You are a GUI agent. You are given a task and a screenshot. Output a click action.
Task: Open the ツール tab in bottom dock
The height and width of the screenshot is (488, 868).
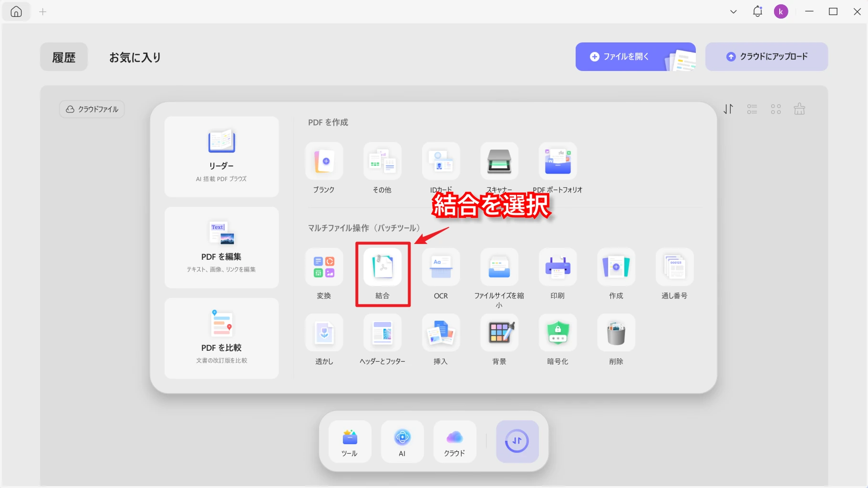click(350, 441)
